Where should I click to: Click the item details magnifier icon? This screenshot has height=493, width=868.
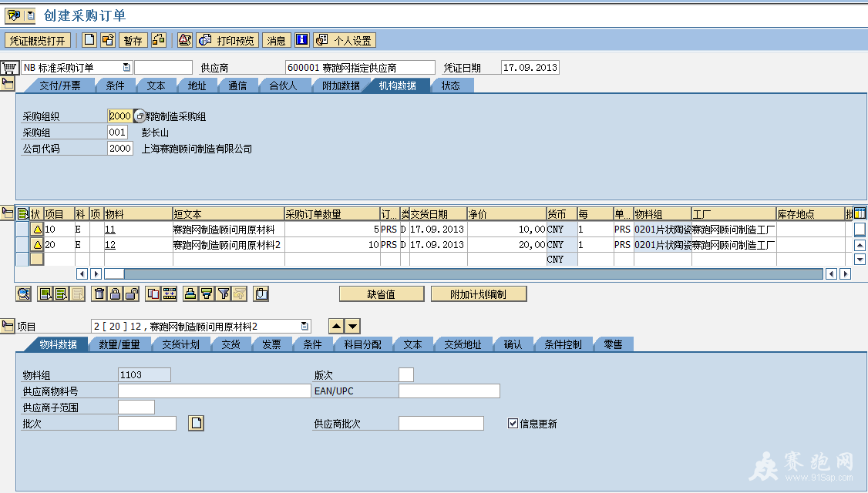tap(23, 293)
